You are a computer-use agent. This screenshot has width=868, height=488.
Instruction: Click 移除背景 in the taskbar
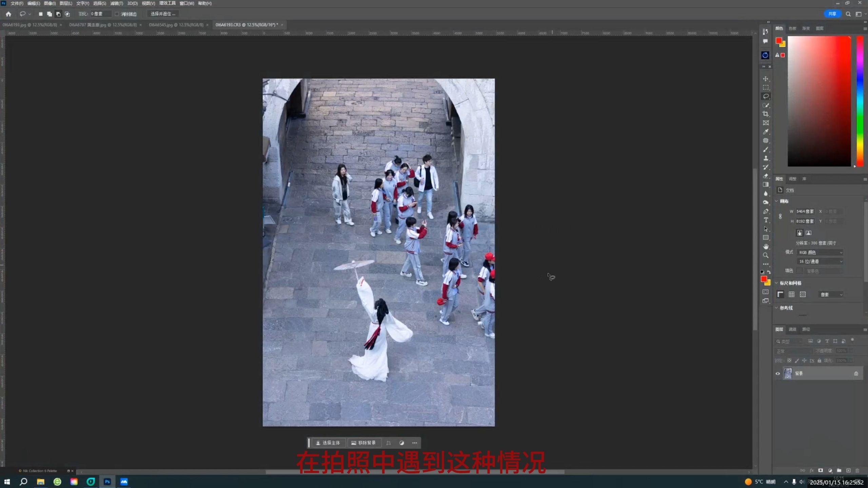(x=365, y=443)
